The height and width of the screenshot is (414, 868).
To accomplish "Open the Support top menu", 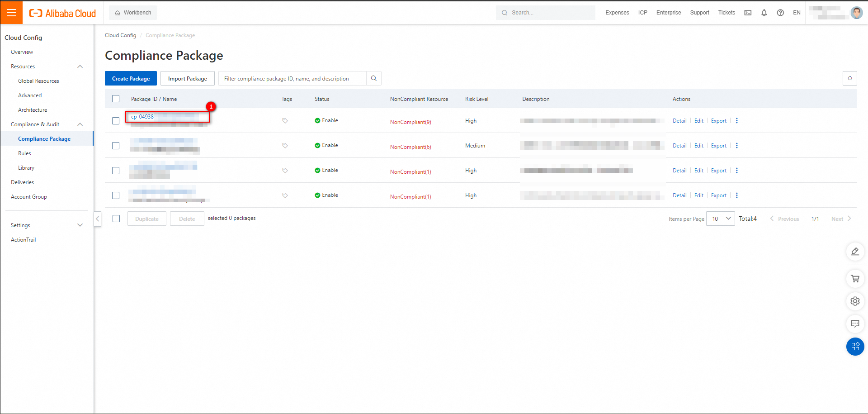I will click(699, 13).
